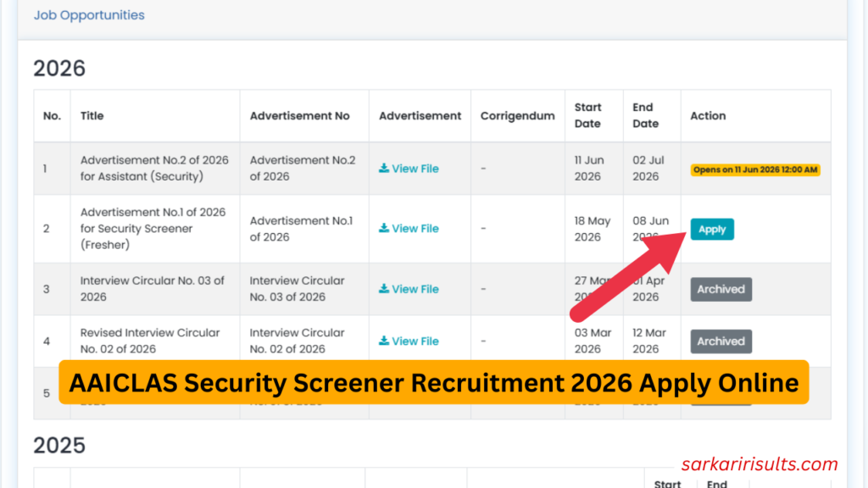The width and height of the screenshot is (868, 488).
Task: Click Advertisement No cell 'Interview Circular No. 03 of 2026'
Action: 298,289
